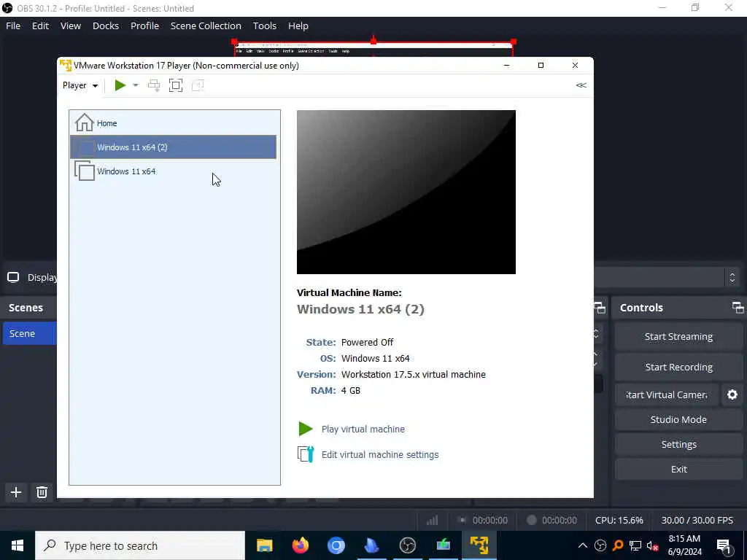This screenshot has height=560, width=747.
Task: Open OBS Settings button
Action: (678, 444)
